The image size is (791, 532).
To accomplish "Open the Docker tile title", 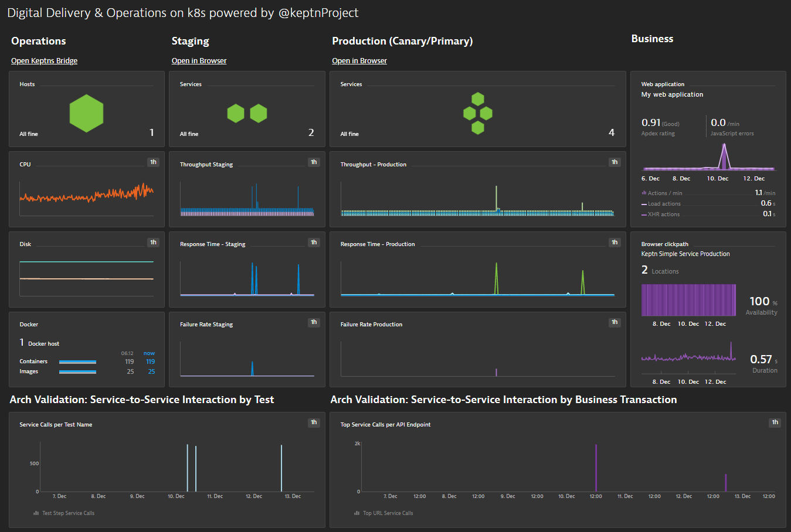I will 29,325.
